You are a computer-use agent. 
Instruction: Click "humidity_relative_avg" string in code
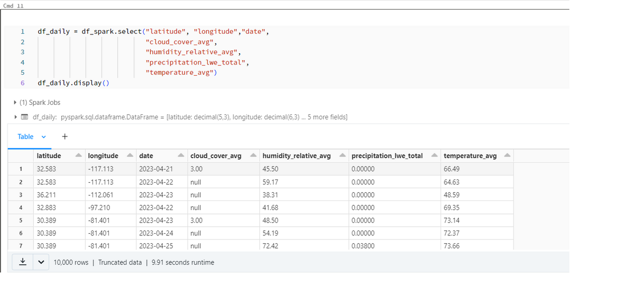click(191, 52)
